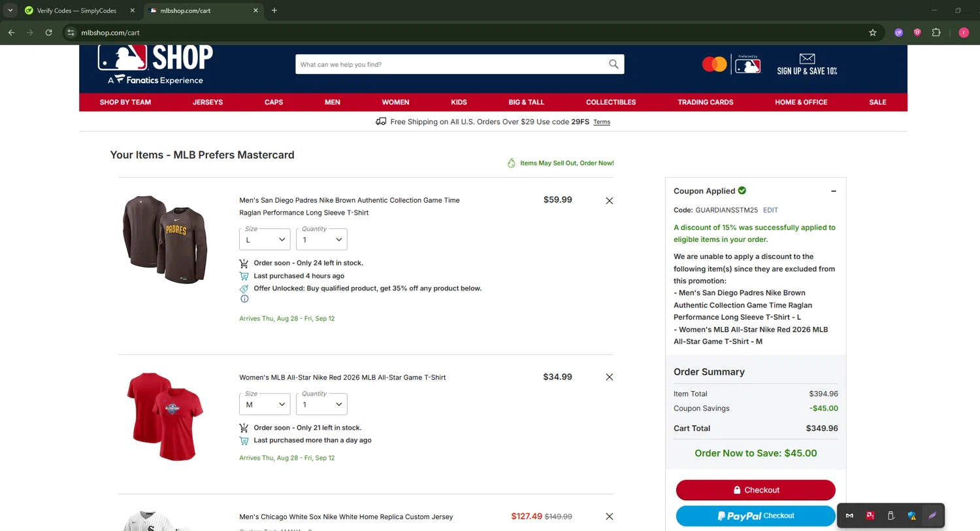Screen dimensions: 980x531
Task: Click the search input field
Action: pos(451,64)
